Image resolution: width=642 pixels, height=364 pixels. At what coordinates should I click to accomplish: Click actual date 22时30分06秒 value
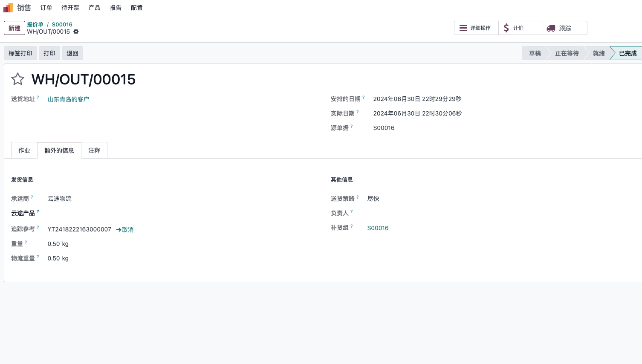[x=417, y=113]
